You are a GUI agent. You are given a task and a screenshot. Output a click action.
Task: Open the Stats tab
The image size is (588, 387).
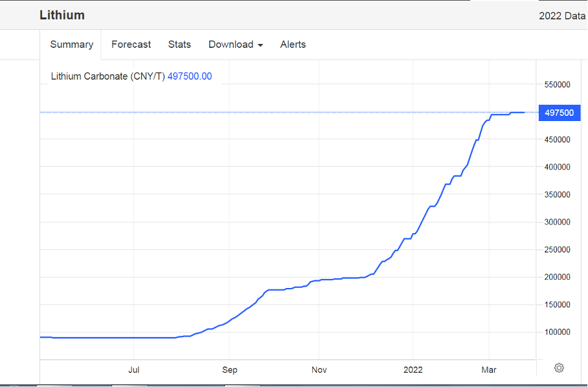179,45
